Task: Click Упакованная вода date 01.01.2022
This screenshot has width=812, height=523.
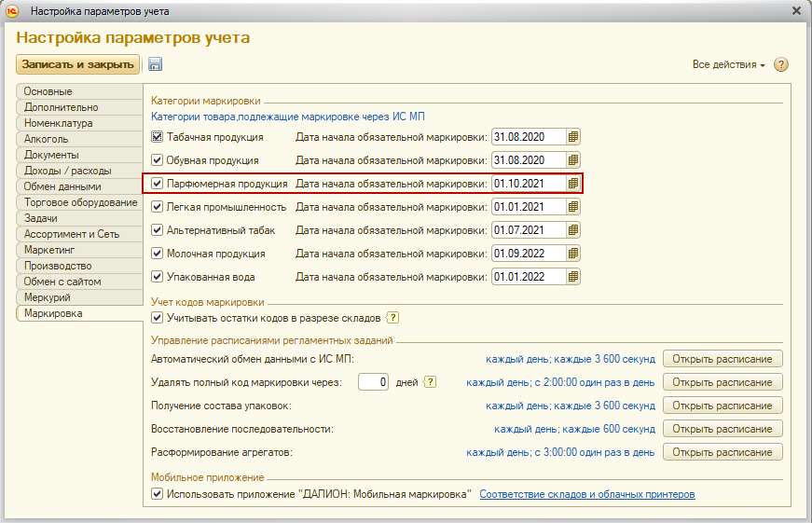Action: coord(529,277)
